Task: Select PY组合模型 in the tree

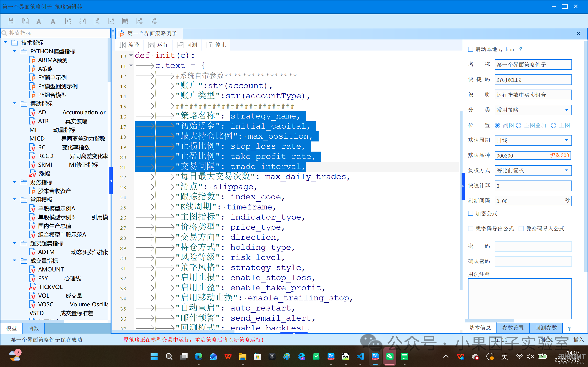Action: pyautogui.click(x=52, y=95)
